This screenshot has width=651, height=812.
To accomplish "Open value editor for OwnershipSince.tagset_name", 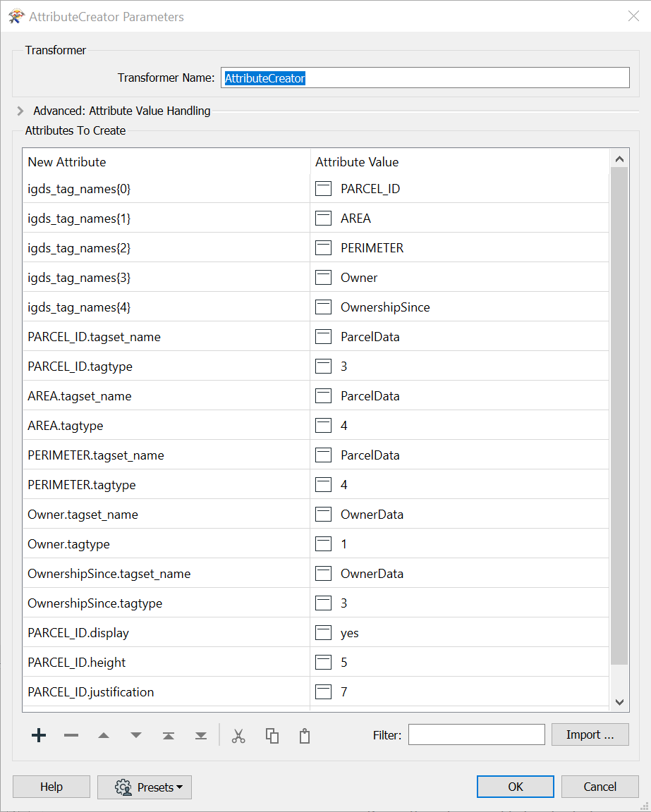I will 323,573.
